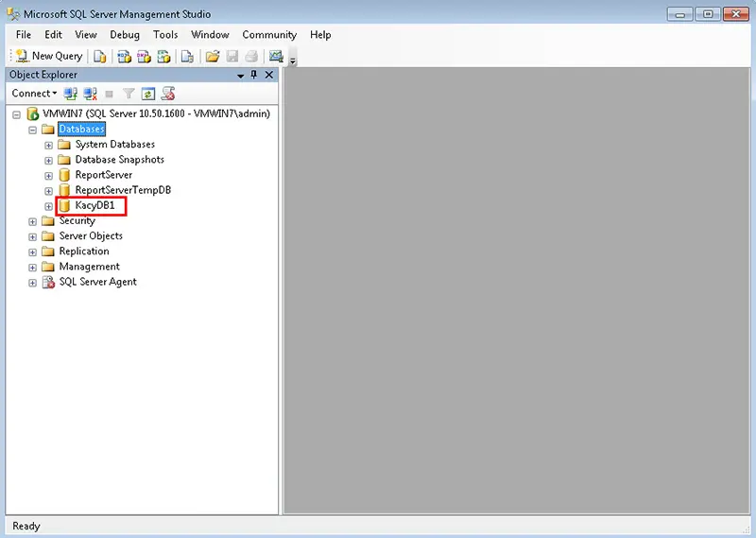Expand the SQL Server Agent node

32,283
